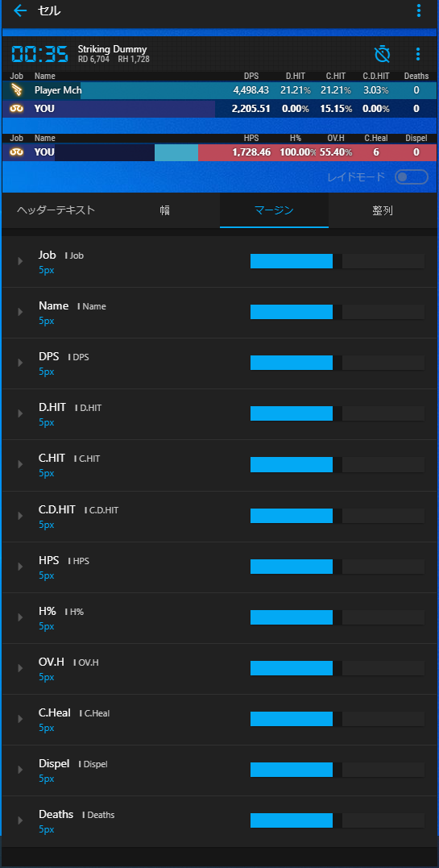This screenshot has width=439, height=868.
Task: Adjust the HPS margin slider
Action: click(338, 567)
